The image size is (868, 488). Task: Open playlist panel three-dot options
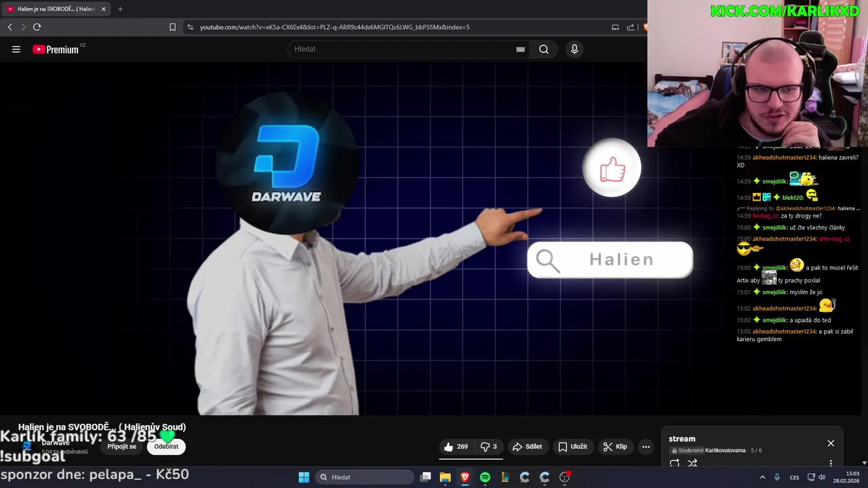tap(831, 464)
